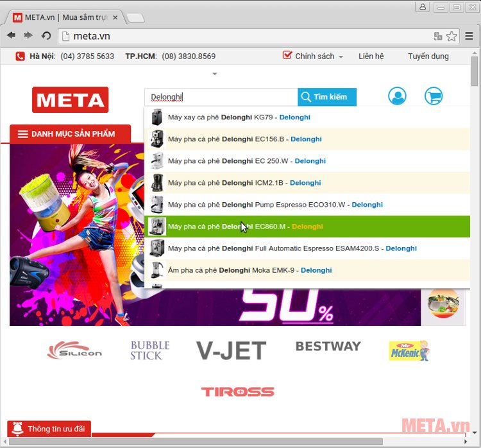Open a new browser tab
The height and width of the screenshot is (448, 481).
click(x=135, y=18)
